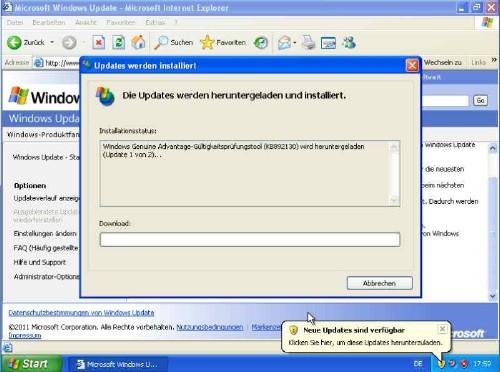Open the Ansicht menu
Screen dimensions: 500x372
(86, 23)
